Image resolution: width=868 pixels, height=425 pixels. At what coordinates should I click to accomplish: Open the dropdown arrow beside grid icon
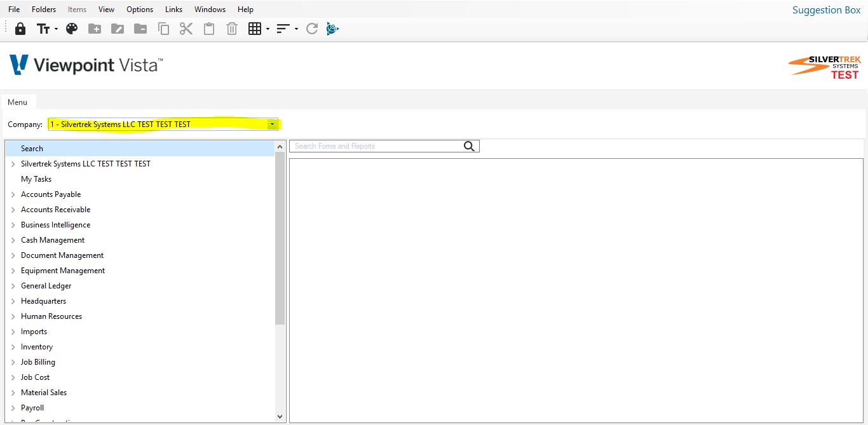(x=268, y=29)
